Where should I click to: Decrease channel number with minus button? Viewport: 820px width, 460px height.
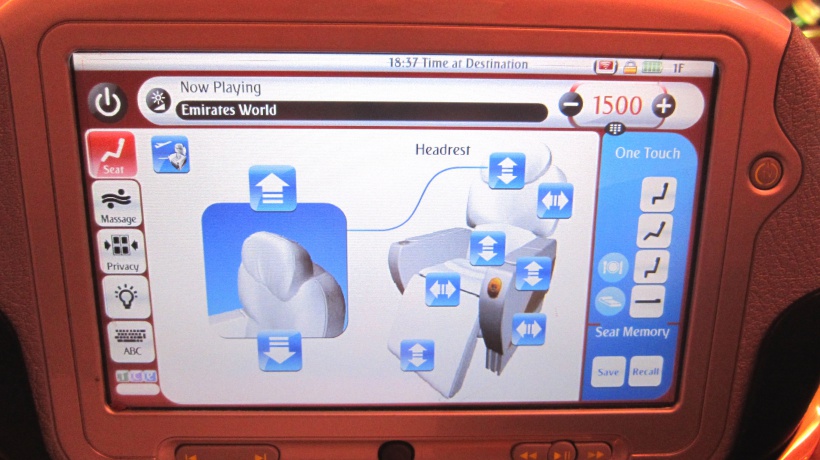pos(569,103)
